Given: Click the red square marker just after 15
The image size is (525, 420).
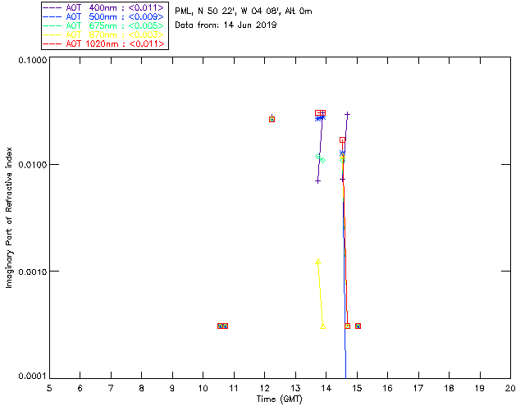Looking at the screenshot, I should pyautogui.click(x=358, y=326).
